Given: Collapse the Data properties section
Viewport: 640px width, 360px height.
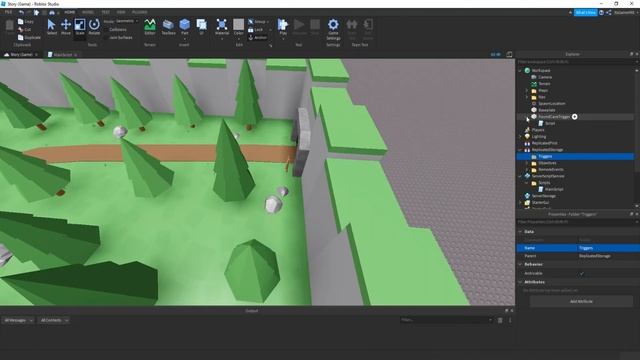Looking at the screenshot, I should click(x=520, y=231).
